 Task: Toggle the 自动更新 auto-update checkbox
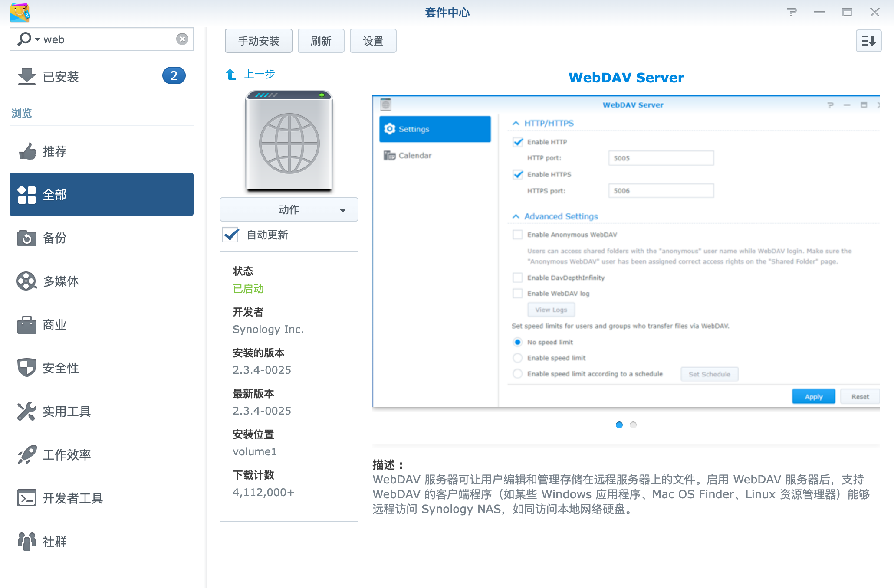coord(230,235)
